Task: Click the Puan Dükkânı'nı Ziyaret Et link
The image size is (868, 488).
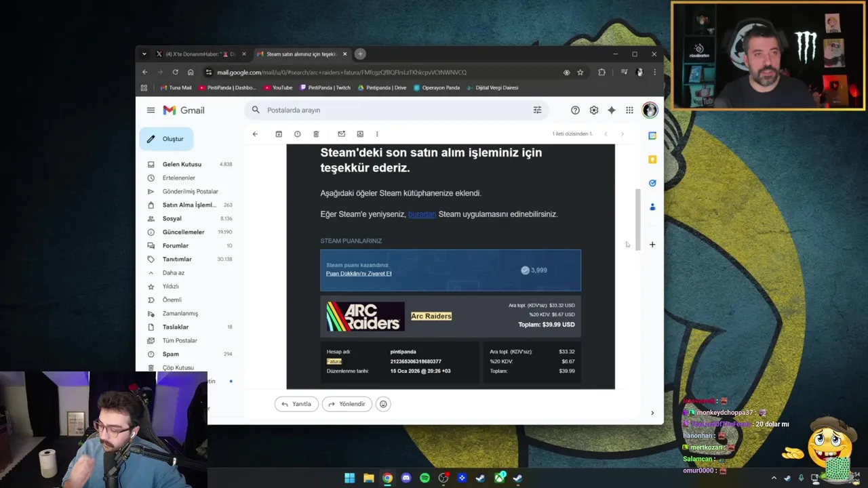Action: pos(359,273)
